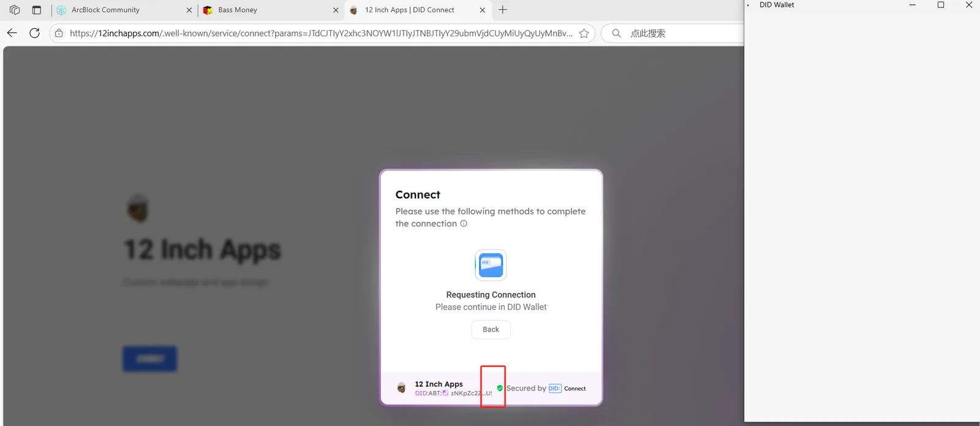
Task: Click the info icon after 'the connection'
Action: pyautogui.click(x=464, y=224)
